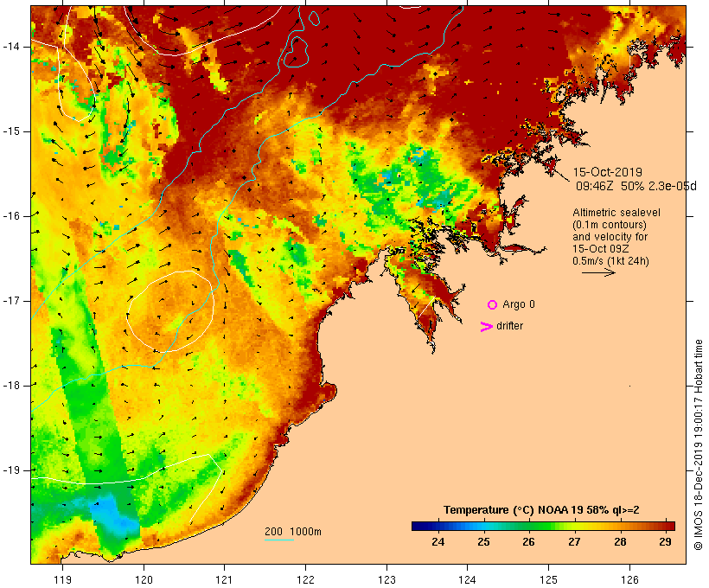Screen dimensions: 709x588
Task: Click the latitude axis label -16
Action: pos(11,216)
